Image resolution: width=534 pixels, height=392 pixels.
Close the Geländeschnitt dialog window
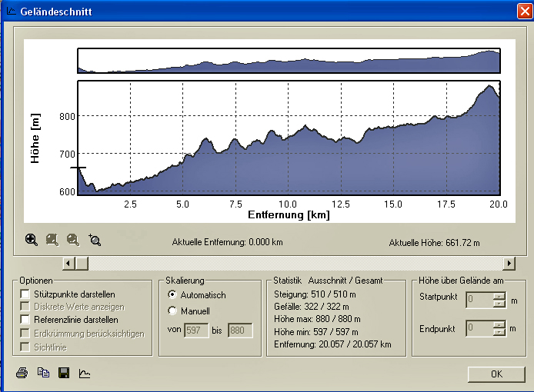(x=524, y=10)
